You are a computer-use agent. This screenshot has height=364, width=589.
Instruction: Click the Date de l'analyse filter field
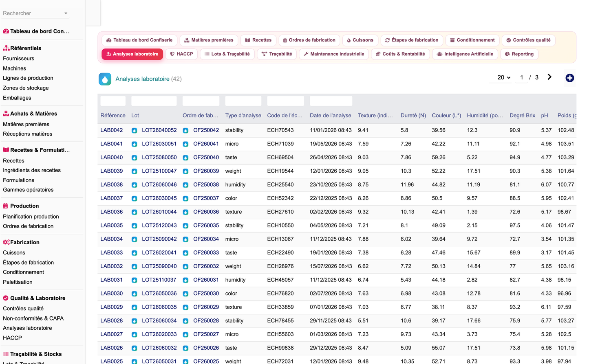pos(331,101)
